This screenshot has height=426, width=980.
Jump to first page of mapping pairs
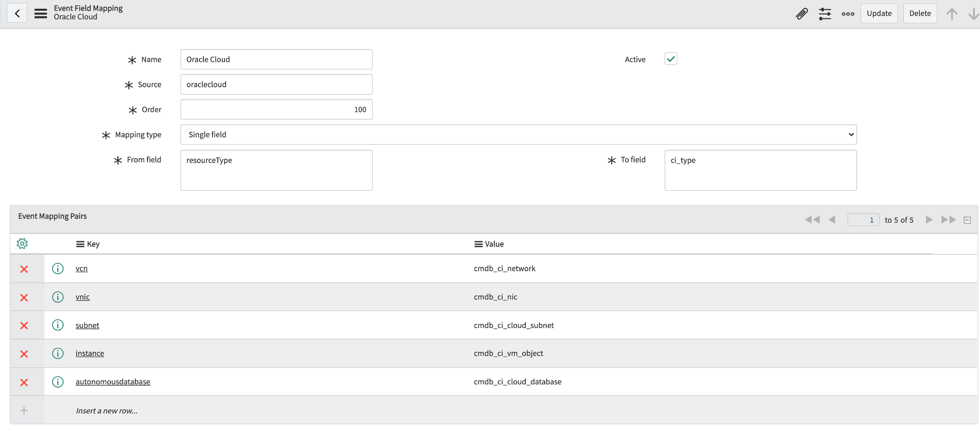click(x=812, y=220)
